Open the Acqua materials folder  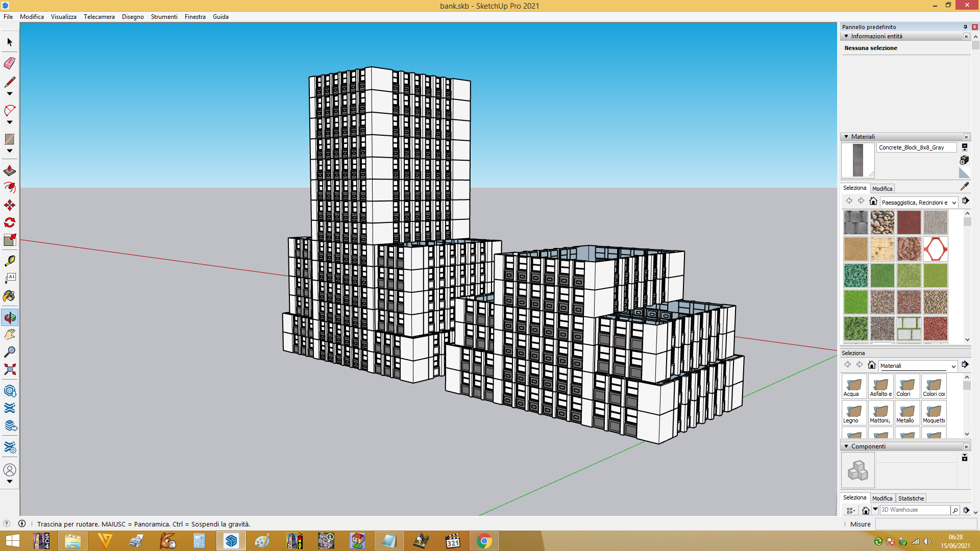(854, 386)
